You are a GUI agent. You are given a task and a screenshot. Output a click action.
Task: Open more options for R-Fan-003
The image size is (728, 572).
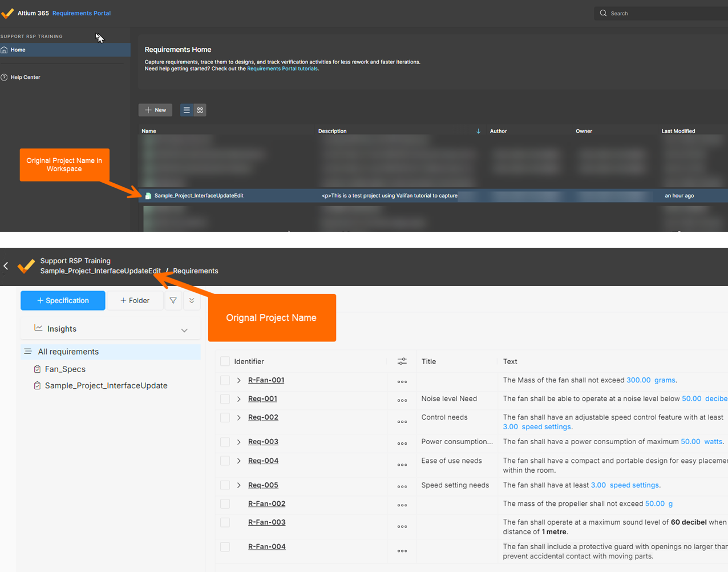(402, 526)
